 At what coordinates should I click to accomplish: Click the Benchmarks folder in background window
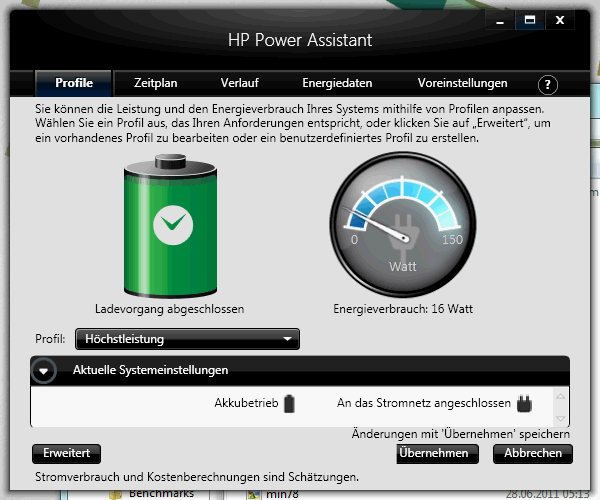161,494
